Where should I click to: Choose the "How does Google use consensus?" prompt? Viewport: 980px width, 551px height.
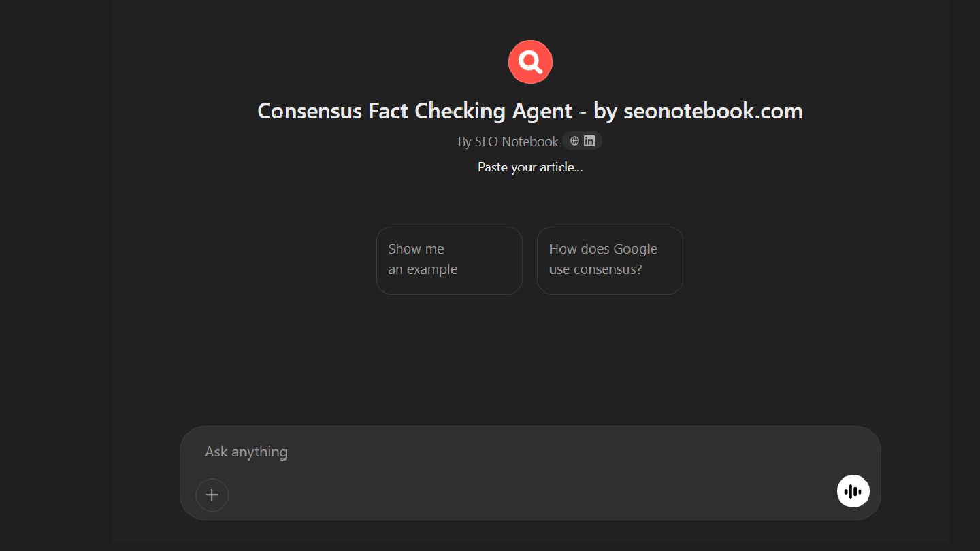(x=610, y=260)
